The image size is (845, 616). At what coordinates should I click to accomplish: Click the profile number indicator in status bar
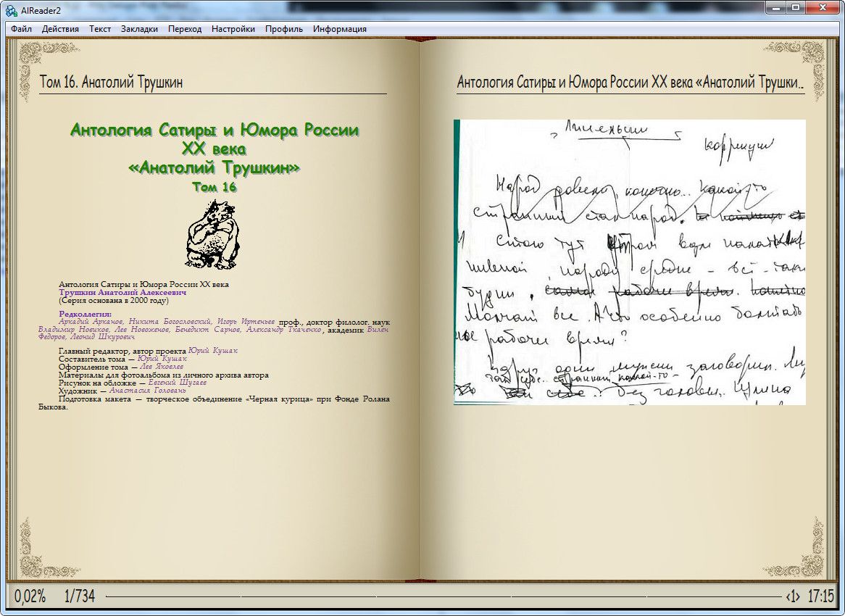(793, 597)
